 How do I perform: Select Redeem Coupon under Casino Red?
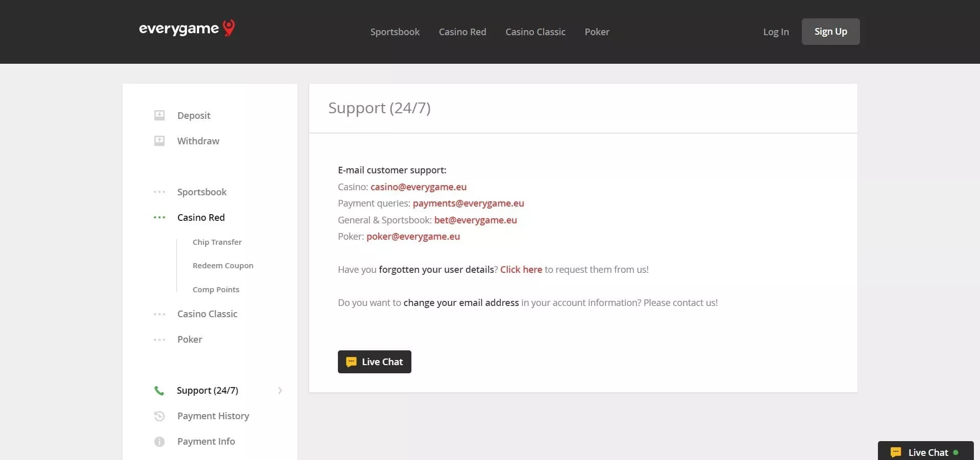point(223,266)
